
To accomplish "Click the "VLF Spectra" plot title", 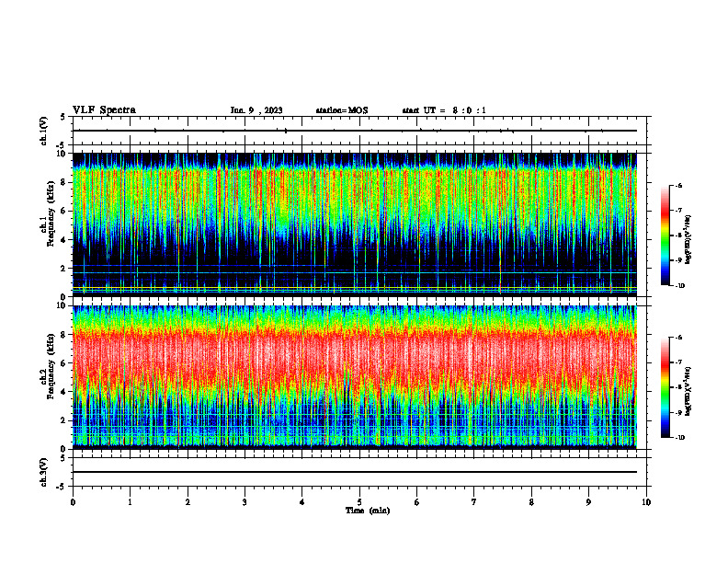I will coord(104,110).
